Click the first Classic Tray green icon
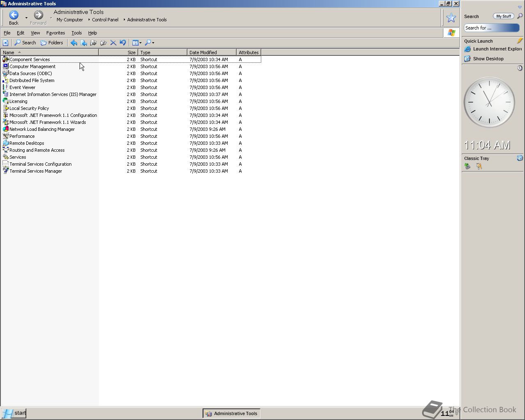 click(x=468, y=166)
